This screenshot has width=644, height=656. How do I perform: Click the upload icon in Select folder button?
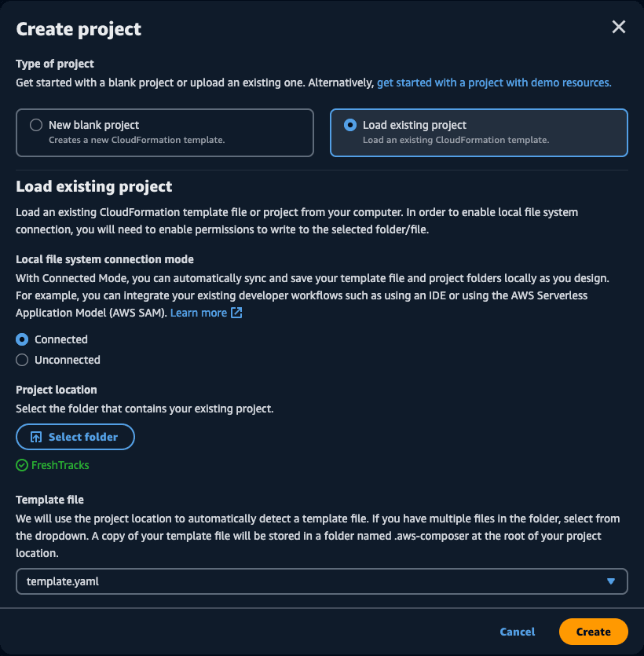click(x=36, y=437)
